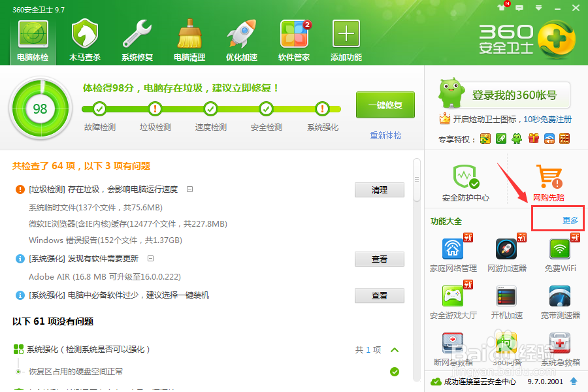588x392 pixels.
Task: Open the feedback message icon in title bar
Action: pyautogui.click(x=519, y=8)
